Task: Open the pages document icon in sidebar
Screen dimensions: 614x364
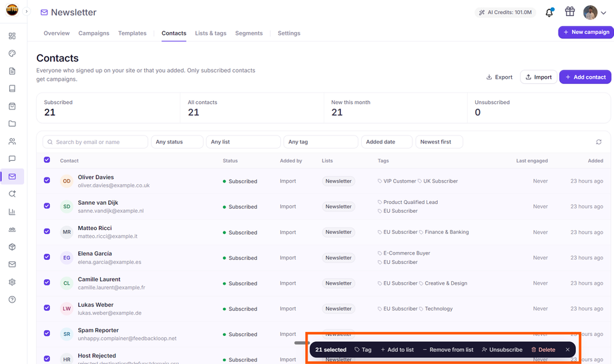Action: (x=12, y=71)
